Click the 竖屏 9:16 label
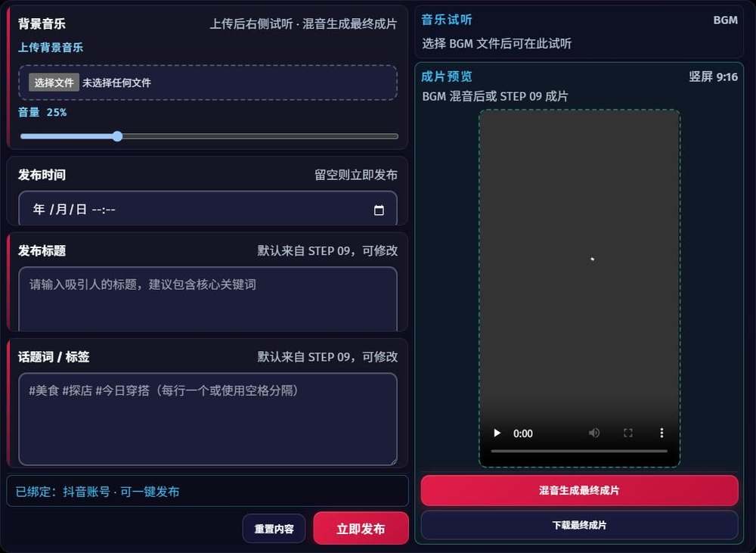 coord(713,76)
